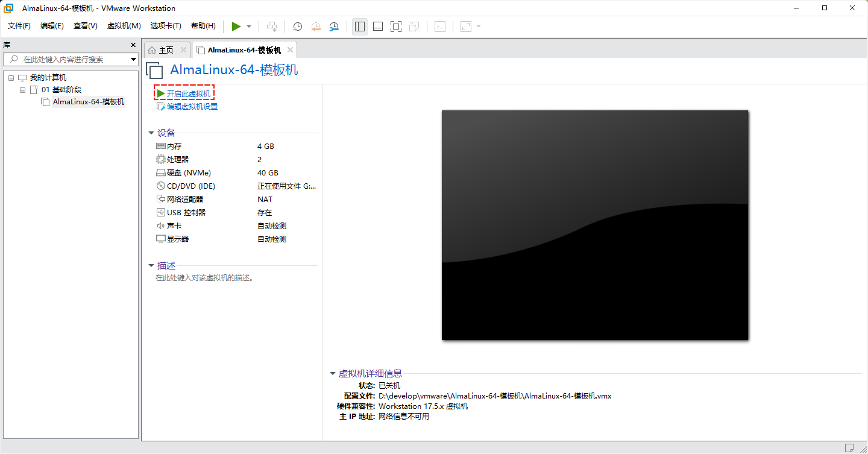Click the green power-on toolbar button
Viewport: 868px width, 454px height.
pyautogui.click(x=236, y=27)
